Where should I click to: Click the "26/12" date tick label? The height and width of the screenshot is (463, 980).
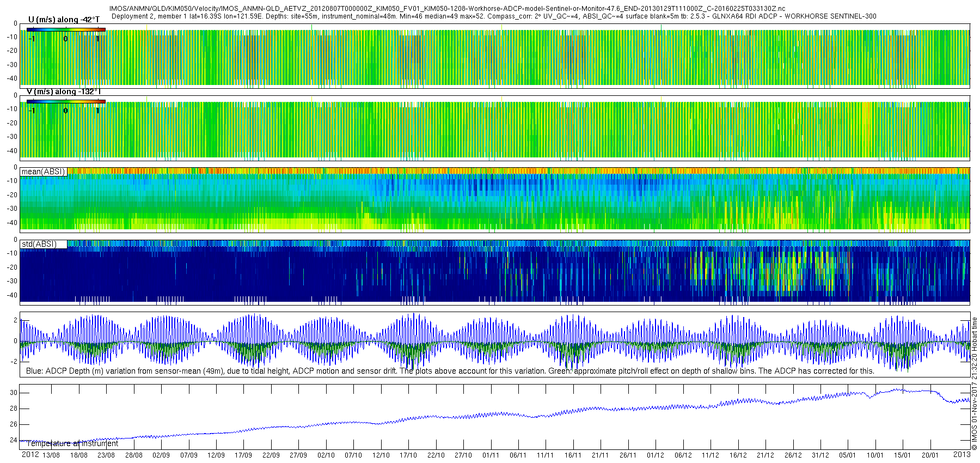[x=793, y=455]
